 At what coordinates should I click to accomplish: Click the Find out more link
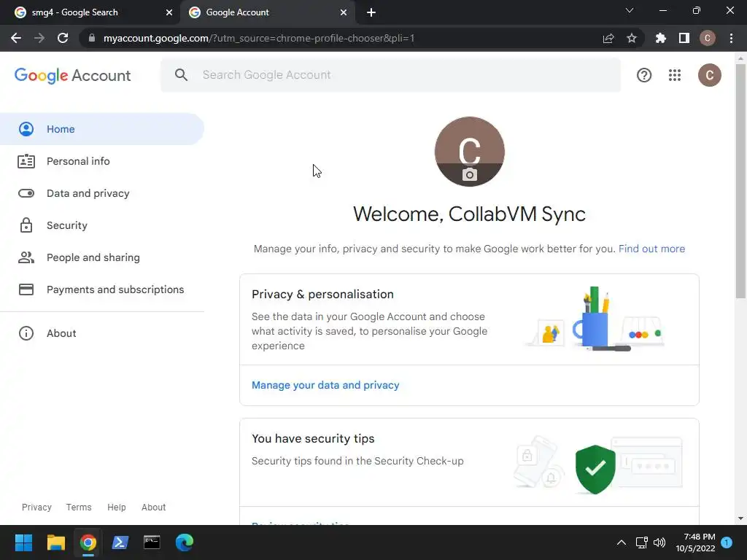(x=651, y=249)
